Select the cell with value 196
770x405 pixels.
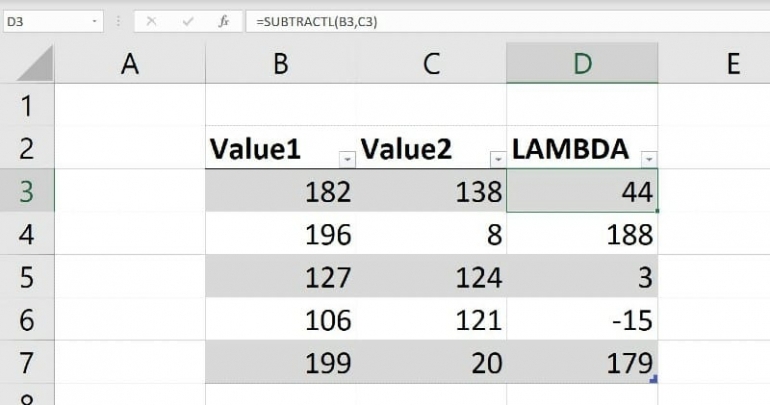coord(281,234)
